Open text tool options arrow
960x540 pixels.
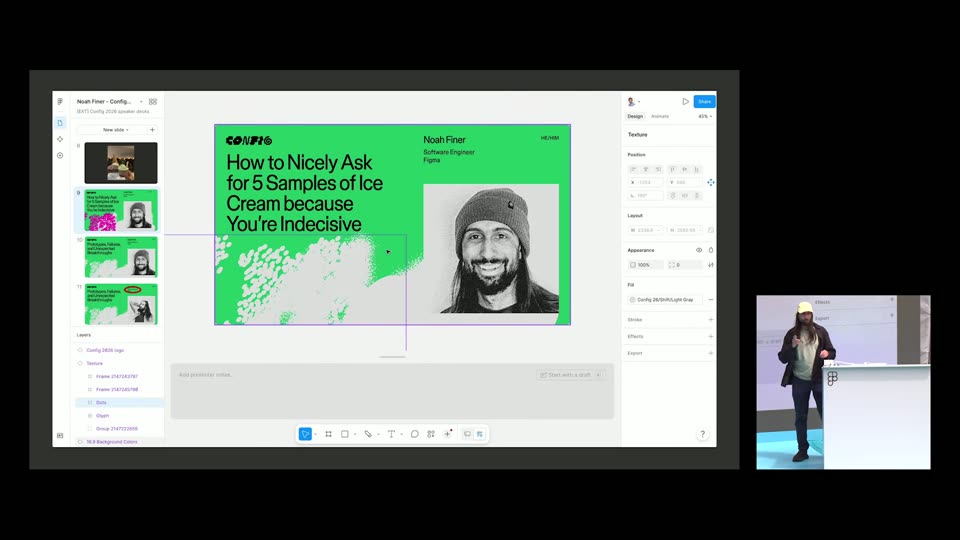click(401, 435)
